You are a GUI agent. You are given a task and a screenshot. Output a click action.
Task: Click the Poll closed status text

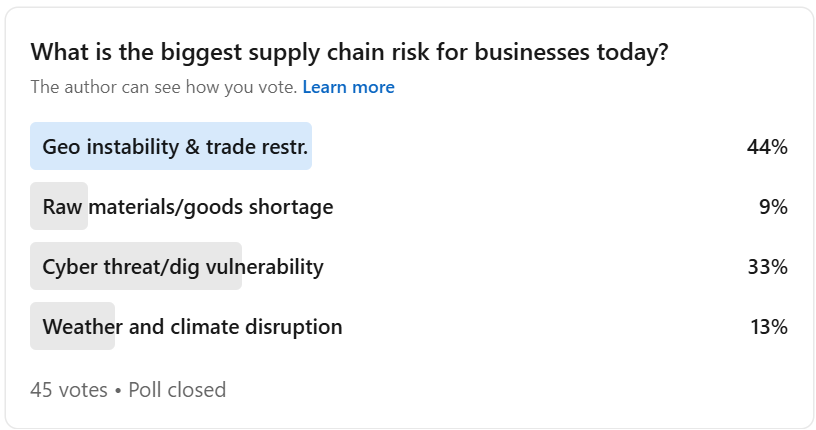175,389
